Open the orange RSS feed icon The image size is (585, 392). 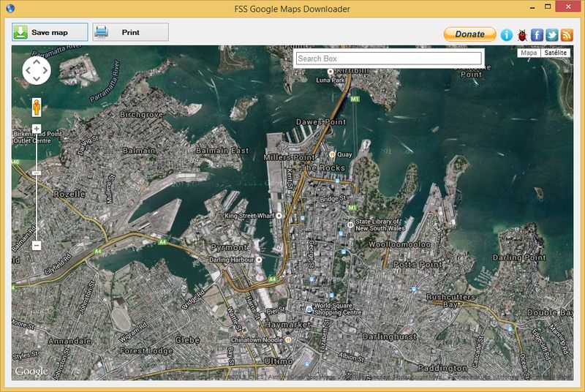click(567, 34)
